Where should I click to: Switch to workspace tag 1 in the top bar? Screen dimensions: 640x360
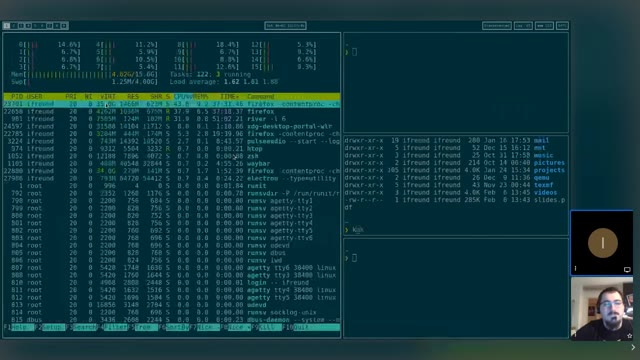(x=7, y=26)
